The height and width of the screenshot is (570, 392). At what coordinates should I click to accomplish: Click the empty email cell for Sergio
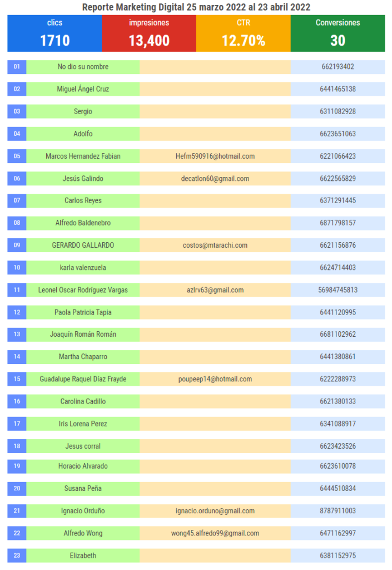coord(215,111)
